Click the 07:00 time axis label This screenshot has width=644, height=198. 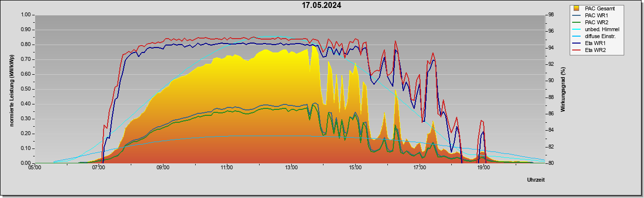pos(99,169)
